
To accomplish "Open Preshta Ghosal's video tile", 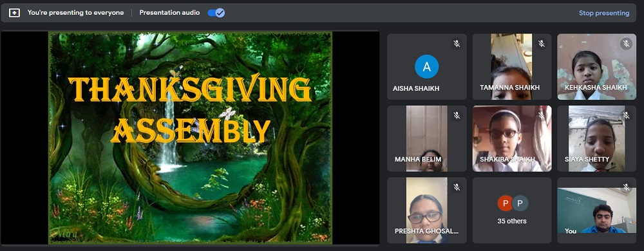I will [427, 210].
